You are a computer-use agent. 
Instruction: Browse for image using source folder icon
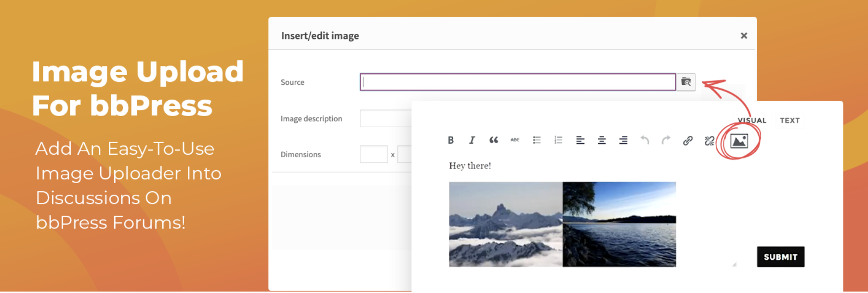click(686, 82)
